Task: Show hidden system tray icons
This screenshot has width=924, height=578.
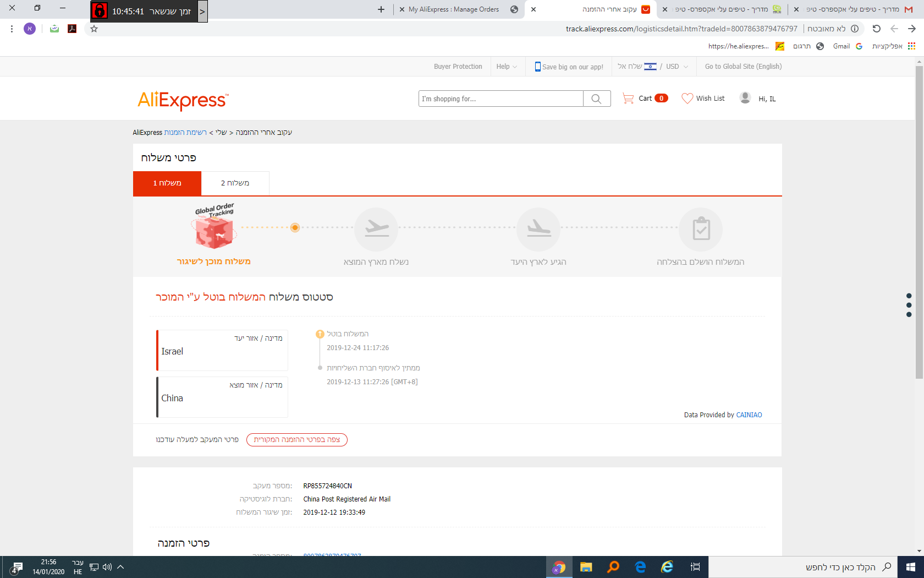Action: point(120,567)
